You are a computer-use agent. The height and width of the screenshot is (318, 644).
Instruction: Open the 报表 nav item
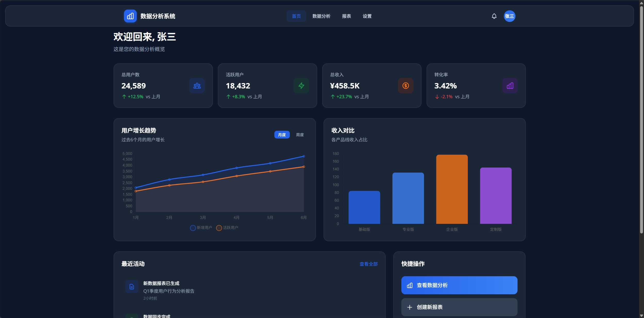(346, 16)
